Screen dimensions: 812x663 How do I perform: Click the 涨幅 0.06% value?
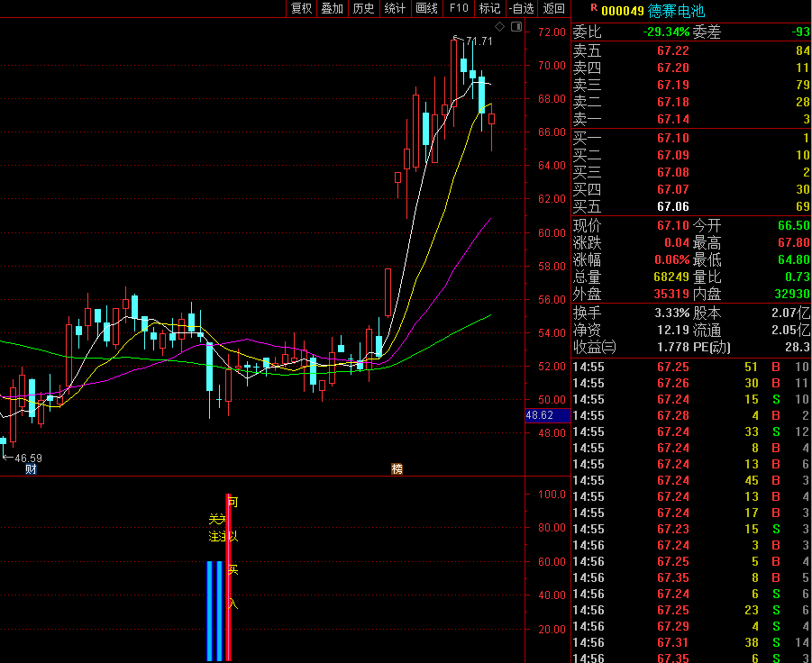pos(671,259)
